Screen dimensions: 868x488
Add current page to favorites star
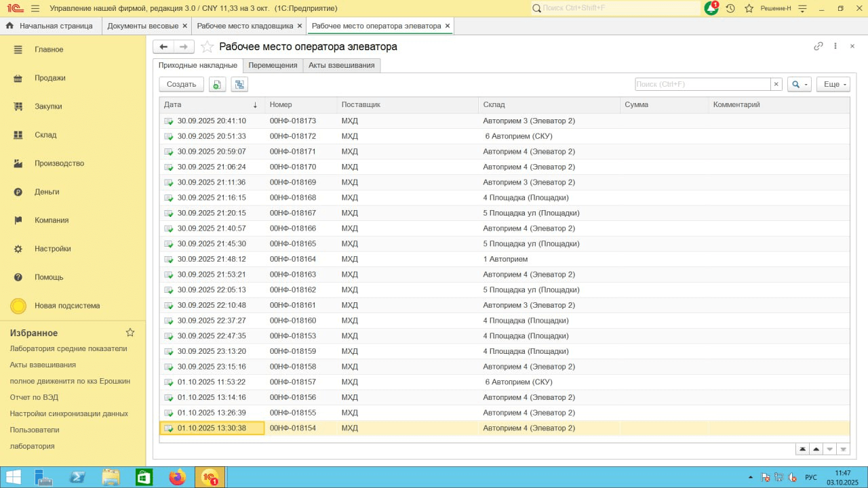pos(208,47)
